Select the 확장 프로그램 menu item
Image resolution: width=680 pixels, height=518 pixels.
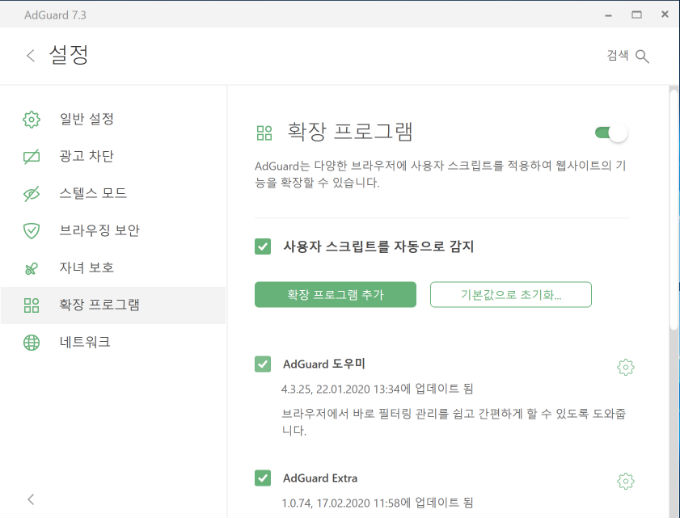113,305
